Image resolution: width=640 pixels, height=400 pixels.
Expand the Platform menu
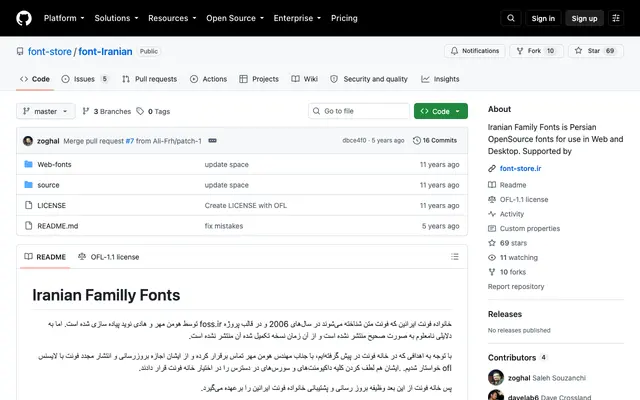(64, 18)
